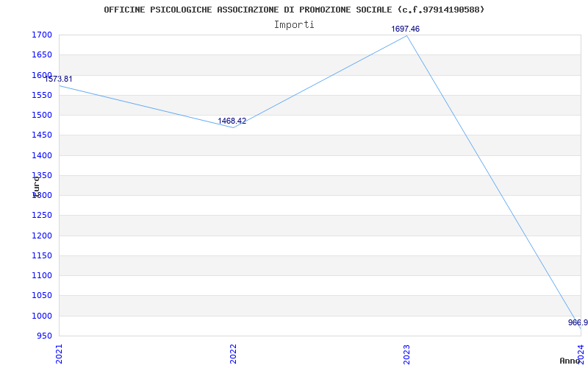Click the Importi subtitle

click(294, 25)
